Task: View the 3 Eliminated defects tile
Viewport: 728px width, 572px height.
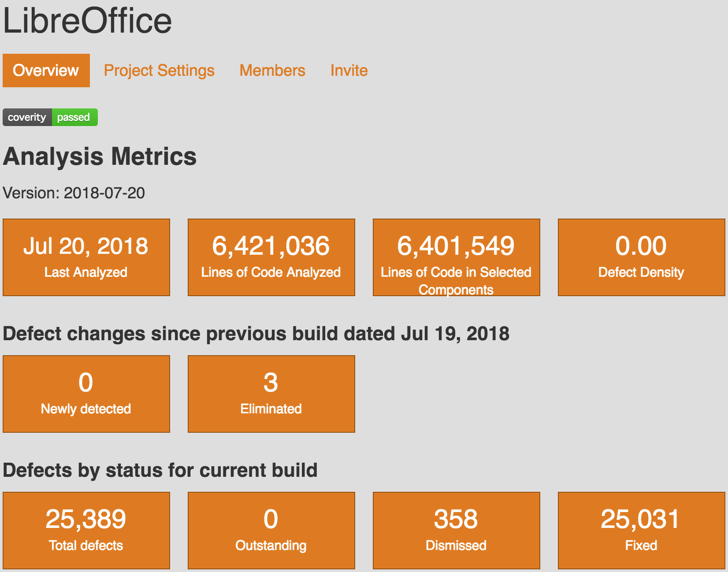Action: tap(271, 394)
